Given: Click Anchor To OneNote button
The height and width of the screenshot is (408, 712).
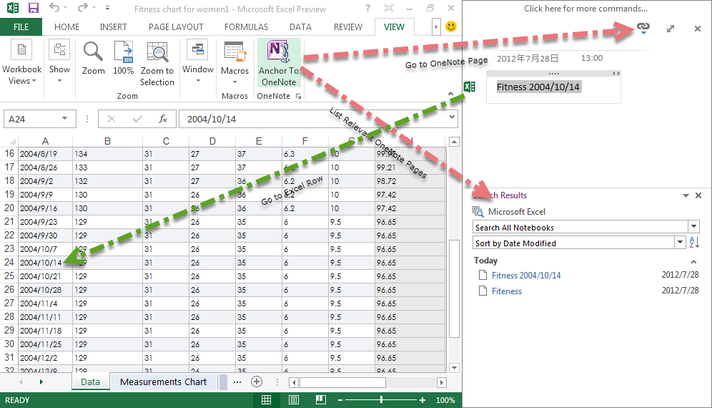Looking at the screenshot, I should coord(279,63).
